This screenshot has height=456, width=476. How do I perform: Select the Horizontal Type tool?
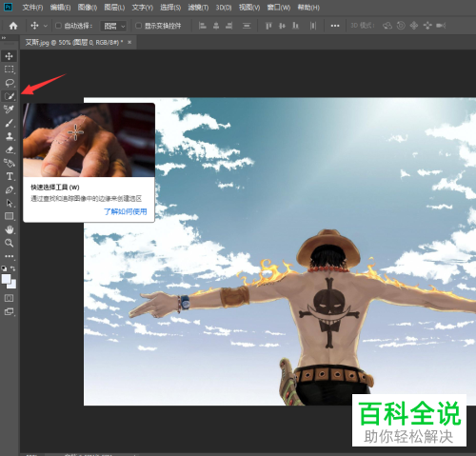pos(9,176)
